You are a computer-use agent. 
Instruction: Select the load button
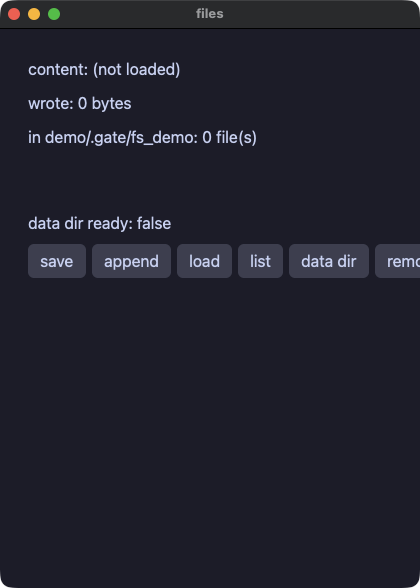(x=204, y=261)
